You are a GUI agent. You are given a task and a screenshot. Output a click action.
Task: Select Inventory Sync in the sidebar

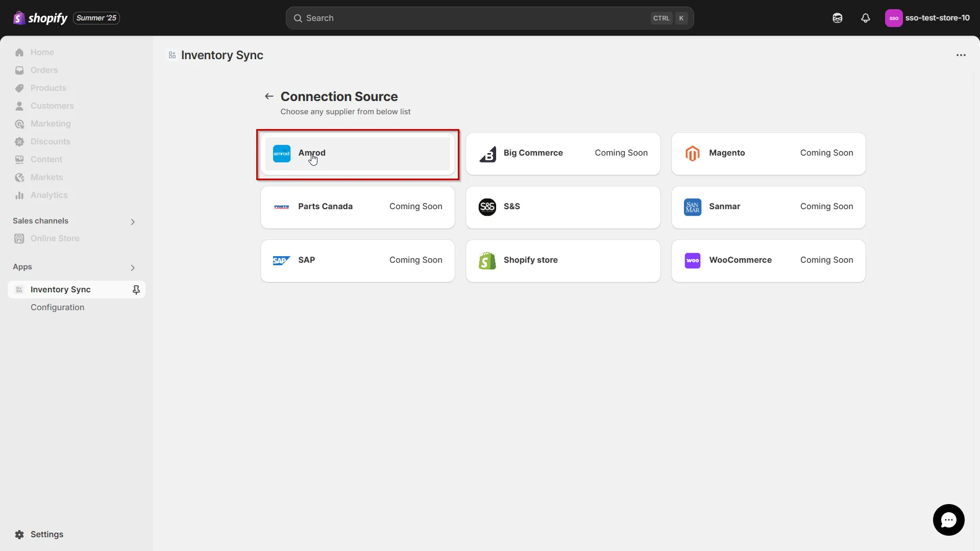click(77, 289)
